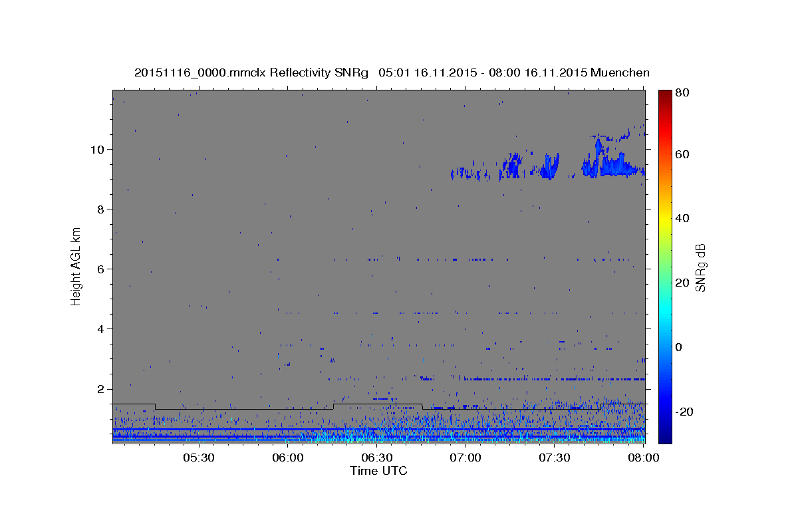798x532 pixels.
Task: Click the 06:00 time tick label
Action: pos(287,458)
